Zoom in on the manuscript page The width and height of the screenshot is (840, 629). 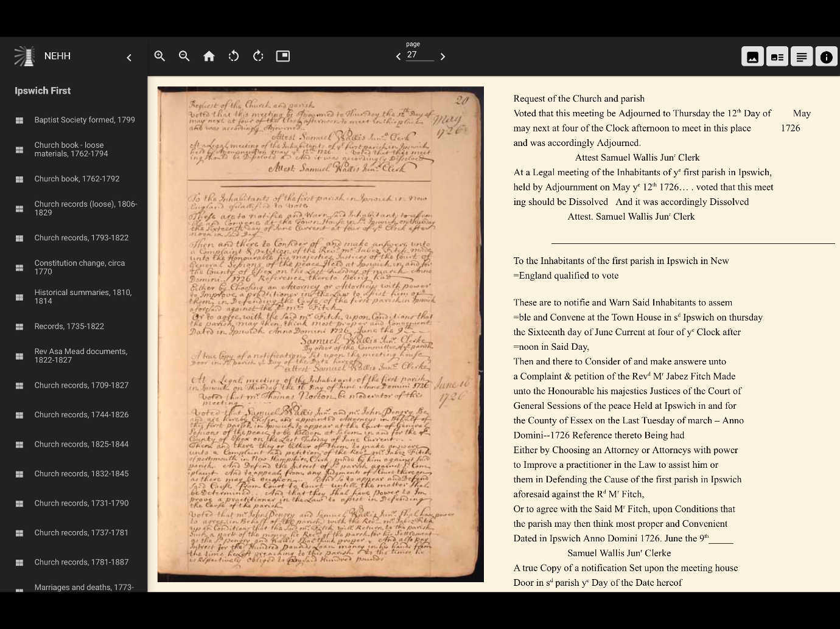159,56
